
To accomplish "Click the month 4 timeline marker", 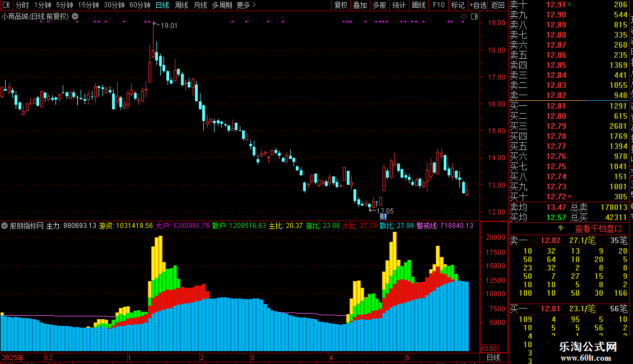I will [x=331, y=357].
